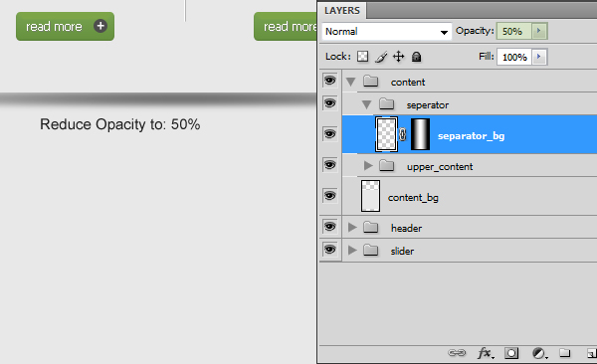This screenshot has width=597, height=364.
Task: Click the second read more button
Action: [x=286, y=26]
